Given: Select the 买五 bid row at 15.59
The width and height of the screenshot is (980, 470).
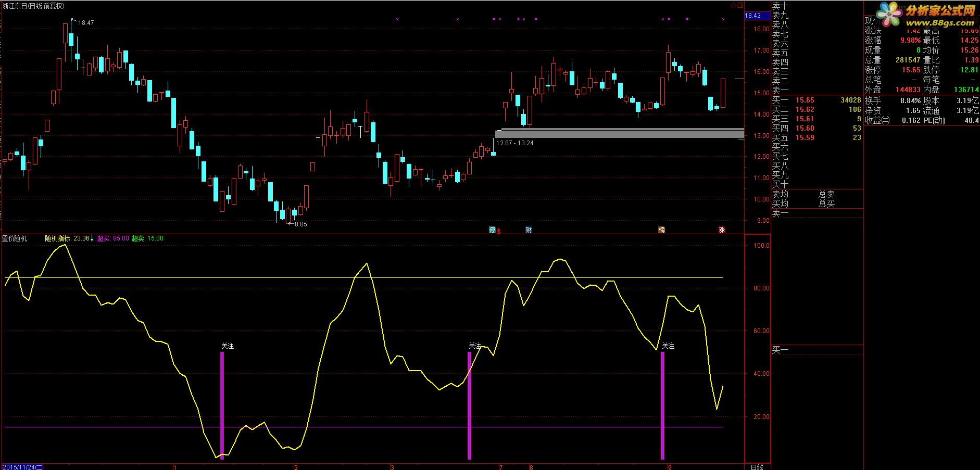Looking at the screenshot, I should [816, 137].
